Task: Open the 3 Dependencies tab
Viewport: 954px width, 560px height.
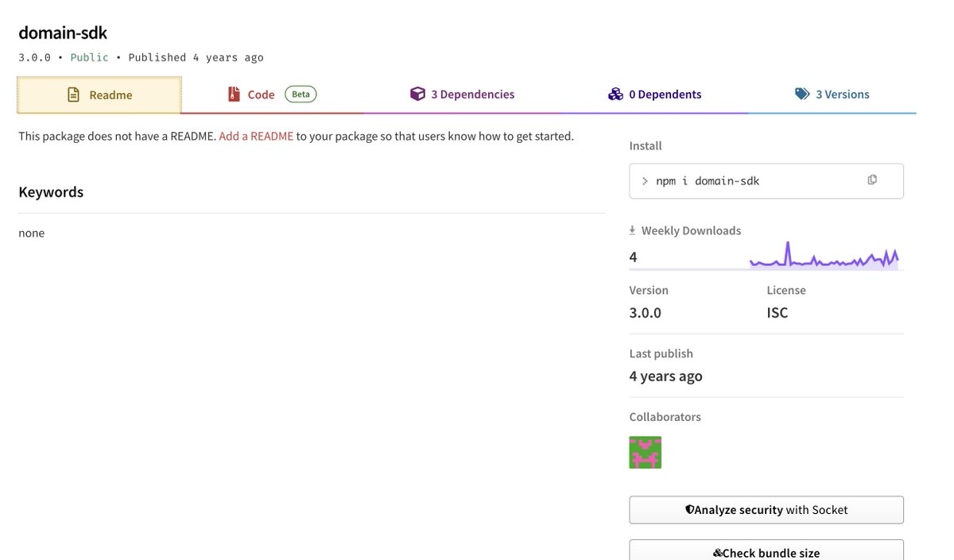Action: click(462, 95)
